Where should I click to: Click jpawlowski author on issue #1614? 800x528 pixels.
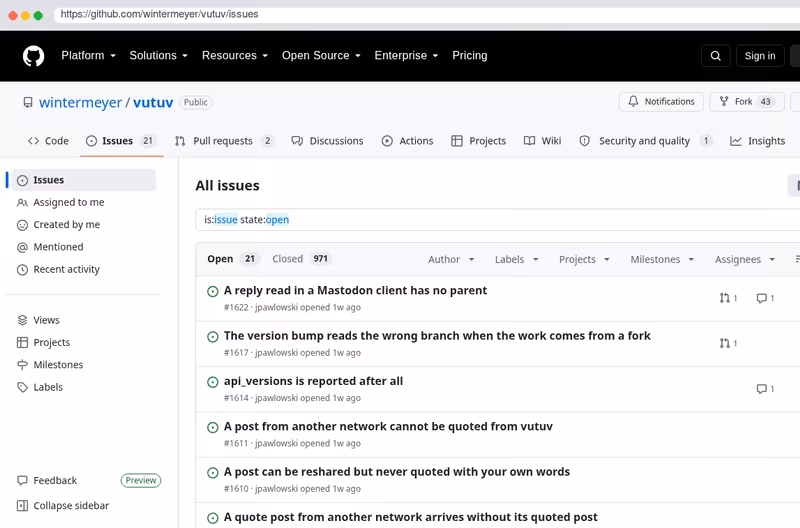point(276,398)
